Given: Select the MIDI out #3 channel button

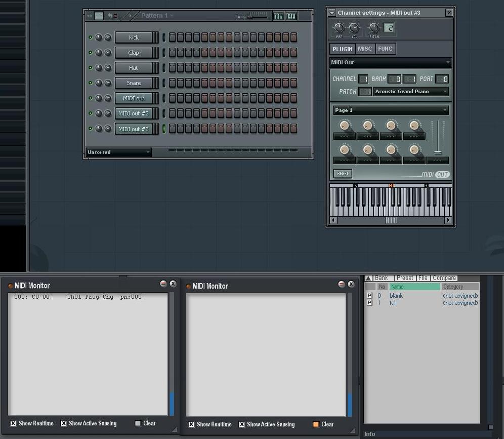Looking at the screenshot, I should [134, 129].
